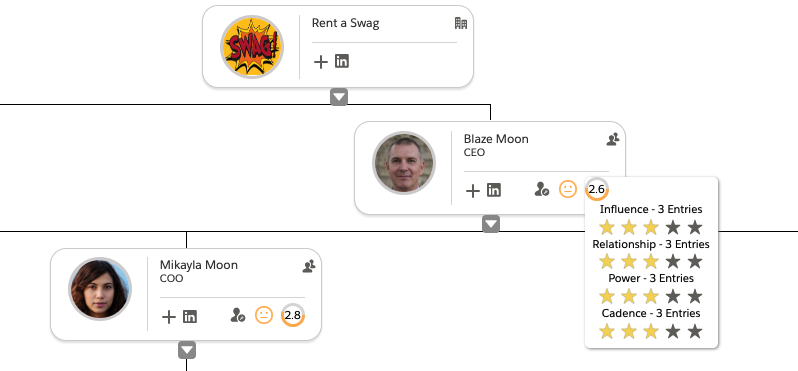Open LinkedIn icon on Rent a Swag card
Screen dimensions: 798x371
tap(342, 62)
